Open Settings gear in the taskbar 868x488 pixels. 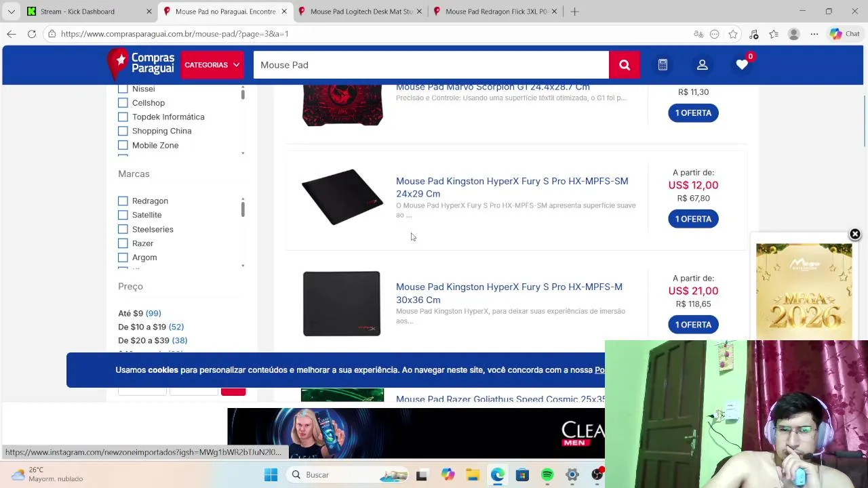[x=572, y=475]
